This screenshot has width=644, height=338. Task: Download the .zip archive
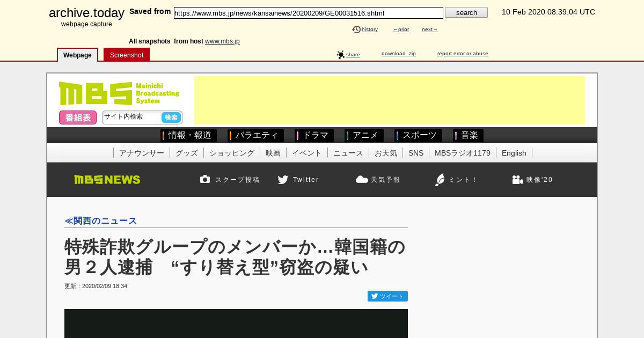(399, 54)
